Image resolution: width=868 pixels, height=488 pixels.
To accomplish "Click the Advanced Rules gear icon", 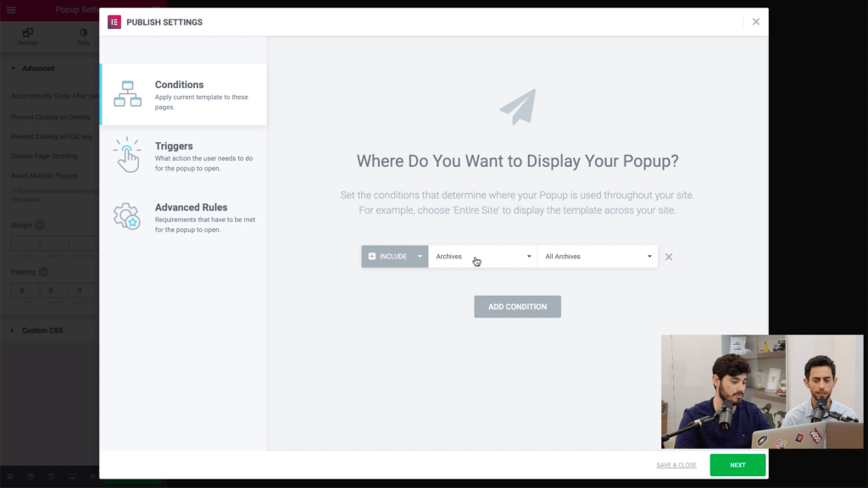I will click(127, 216).
